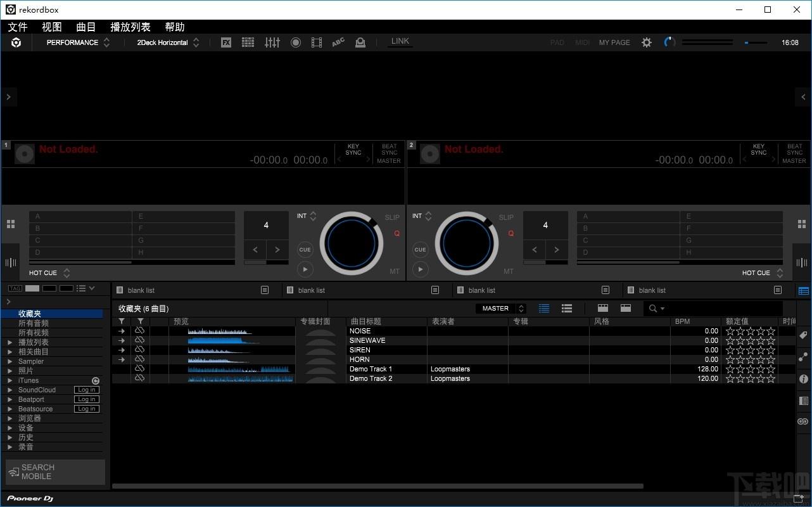Open deck 1 HOT CUE mode selector
Image resolution: width=812 pixels, height=507 pixels.
(49, 273)
